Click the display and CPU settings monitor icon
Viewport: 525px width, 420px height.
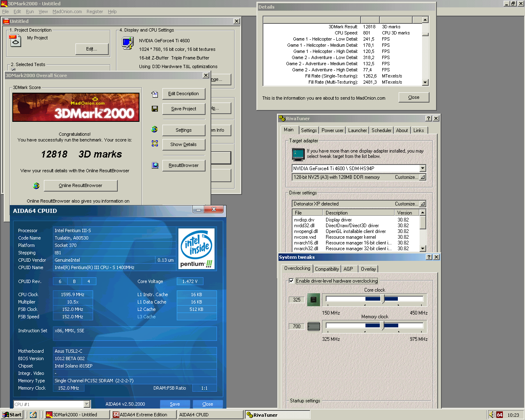click(x=128, y=43)
